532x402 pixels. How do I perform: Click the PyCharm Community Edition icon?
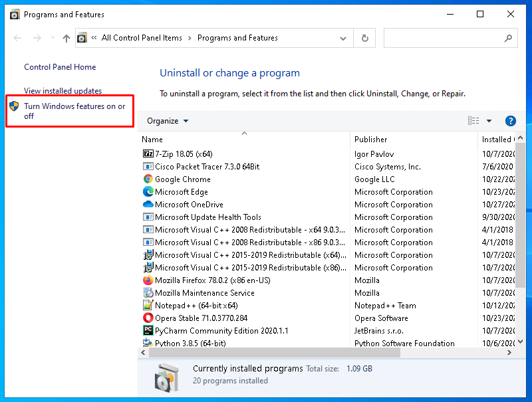pyautogui.click(x=148, y=330)
